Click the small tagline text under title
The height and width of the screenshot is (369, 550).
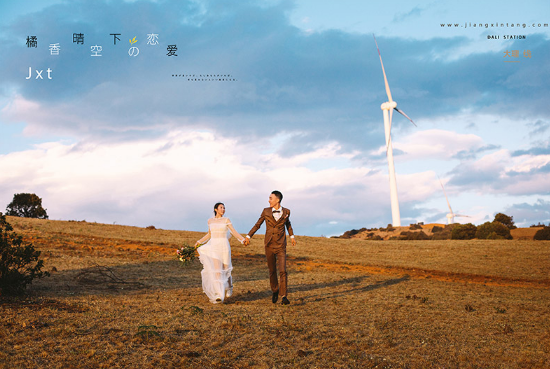204,78
